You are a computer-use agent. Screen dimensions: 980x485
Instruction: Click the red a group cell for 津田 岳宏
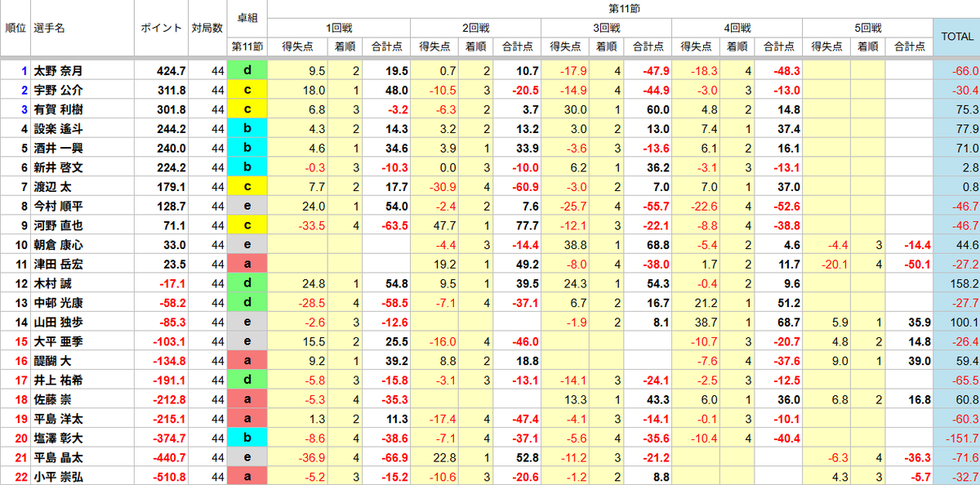pos(247,265)
